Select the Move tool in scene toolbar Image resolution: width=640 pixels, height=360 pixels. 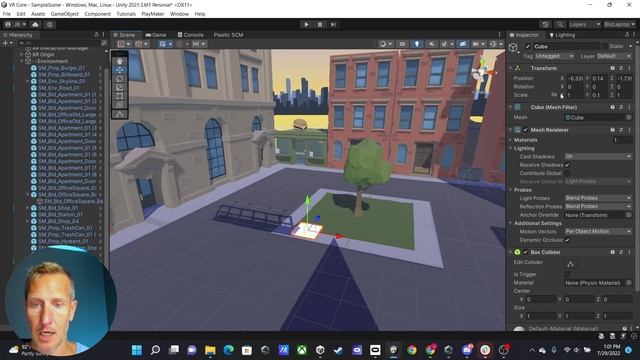[120, 70]
